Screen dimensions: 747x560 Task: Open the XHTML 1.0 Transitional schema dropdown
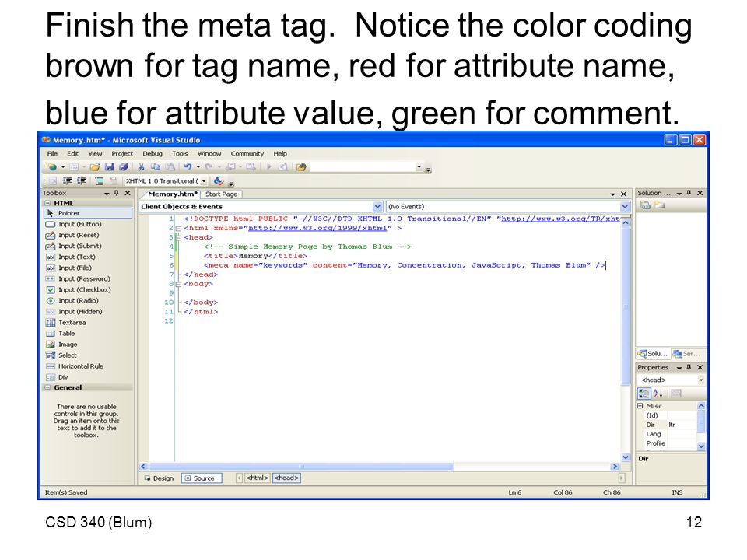click(x=204, y=181)
